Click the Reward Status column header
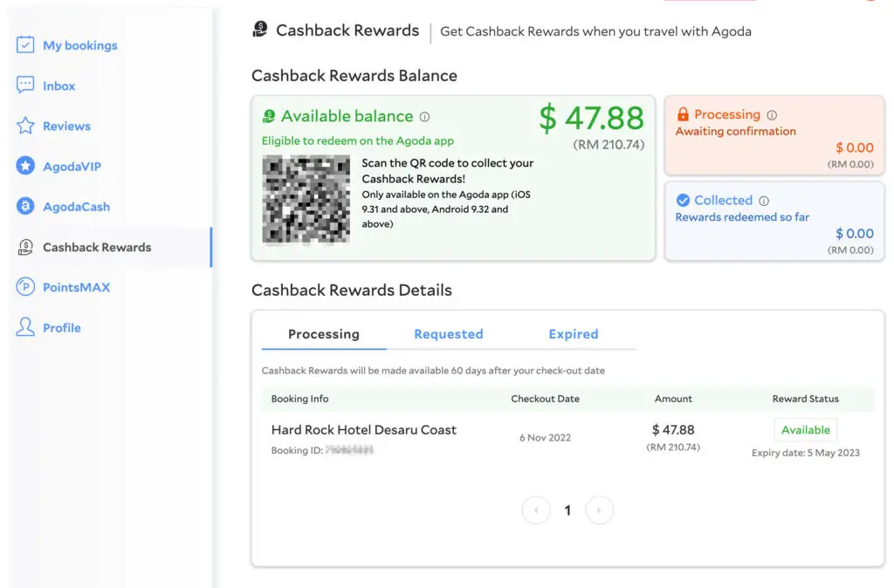894x588 pixels. (806, 399)
